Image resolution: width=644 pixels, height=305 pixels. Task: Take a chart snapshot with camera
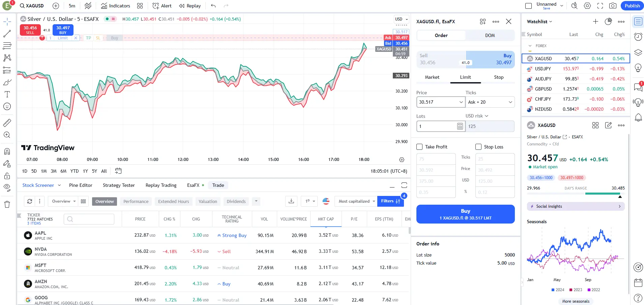(613, 6)
